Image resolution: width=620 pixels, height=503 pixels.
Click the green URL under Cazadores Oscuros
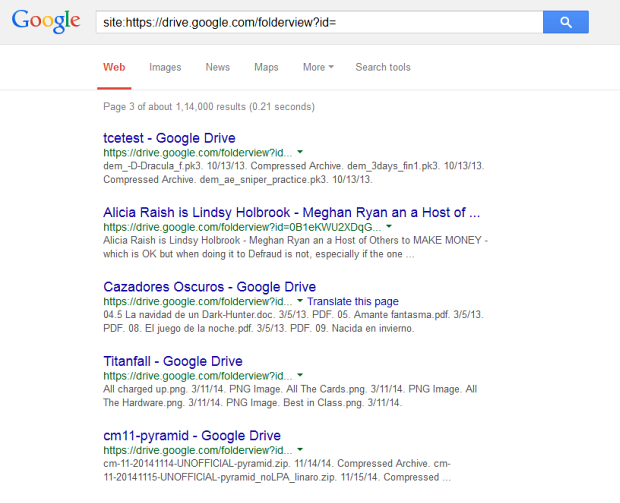[198, 301]
